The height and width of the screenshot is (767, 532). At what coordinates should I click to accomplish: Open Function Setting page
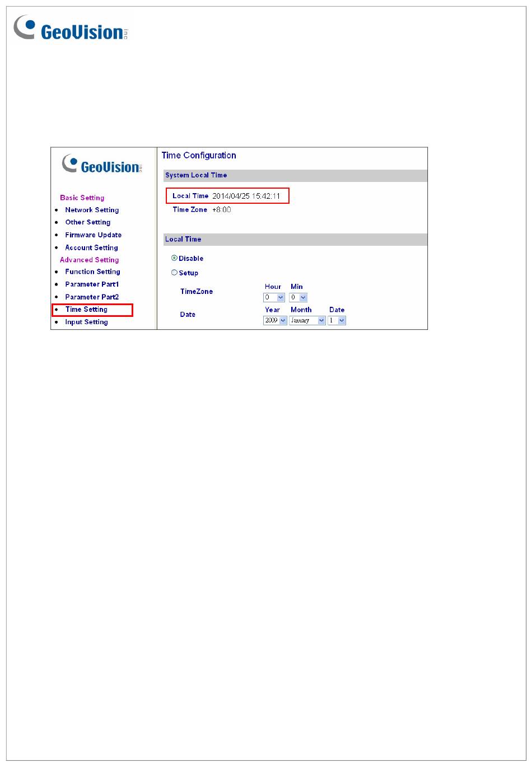92,272
